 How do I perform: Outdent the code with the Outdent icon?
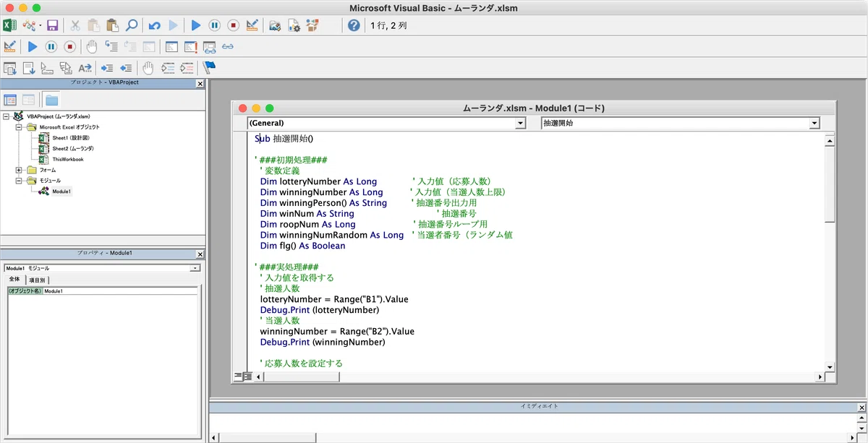click(126, 68)
